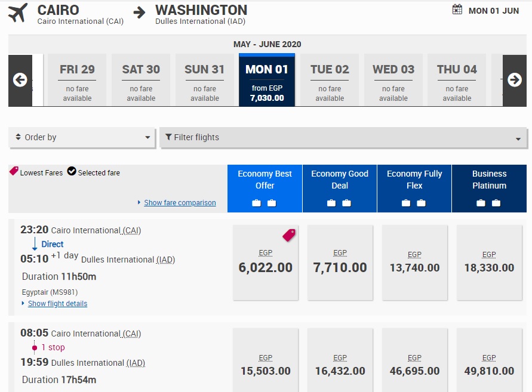Choose the EGP 13,740.00 Economy Fully Flex fare
This screenshot has height=392, width=532.
[414, 263]
